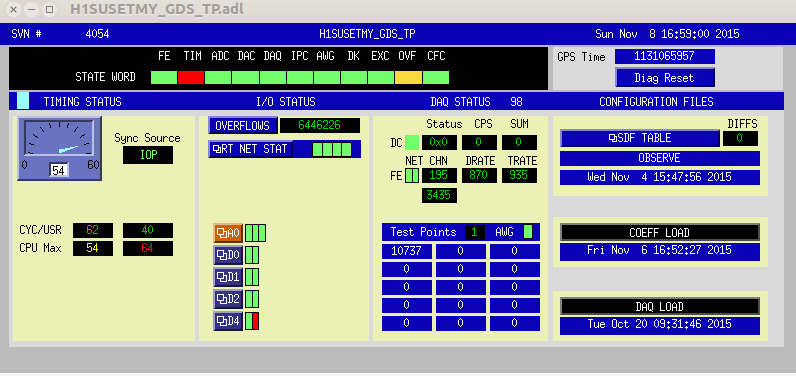Image resolution: width=796 pixels, height=376 pixels.
Task: Click the H1SUSETMY_GDS_TP header title
Action: (x=368, y=34)
